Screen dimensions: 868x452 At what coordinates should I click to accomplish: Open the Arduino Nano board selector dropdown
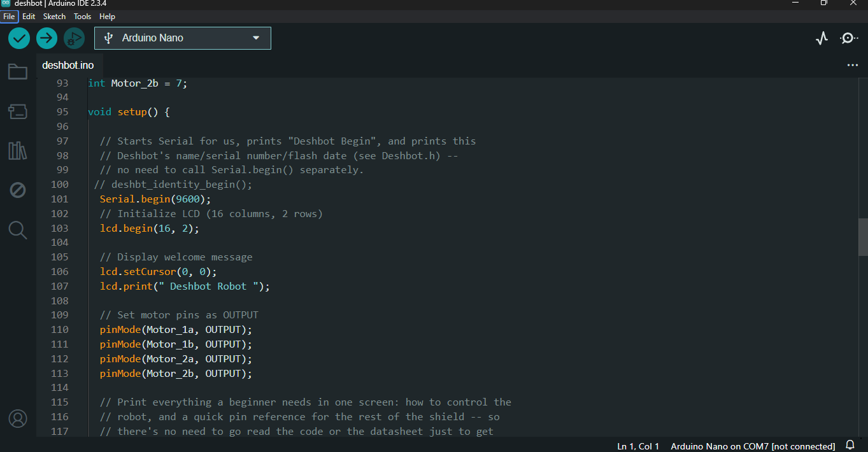tap(183, 38)
